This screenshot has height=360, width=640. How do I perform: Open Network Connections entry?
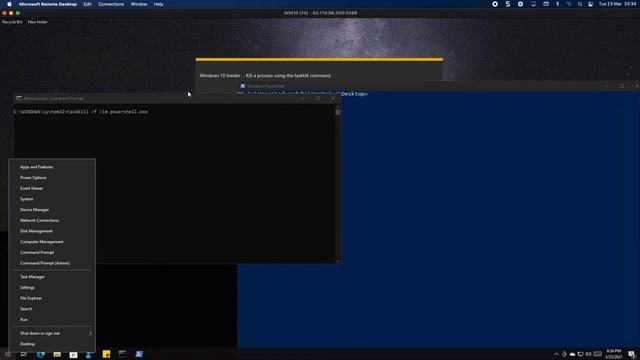tap(52, 220)
